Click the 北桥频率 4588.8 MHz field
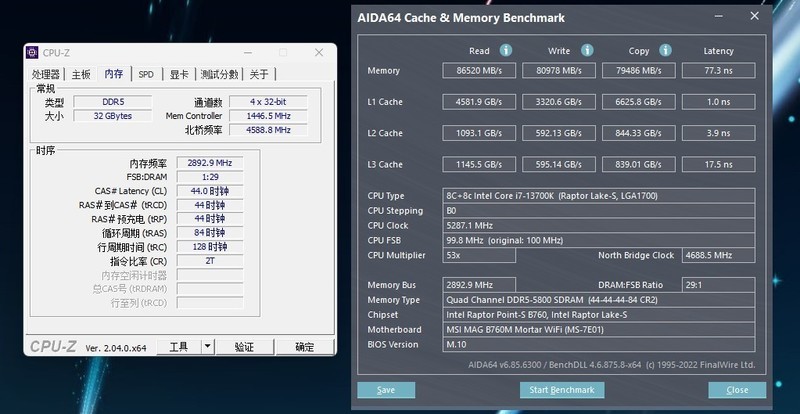Image resolution: width=800 pixels, height=414 pixels. pos(268,130)
